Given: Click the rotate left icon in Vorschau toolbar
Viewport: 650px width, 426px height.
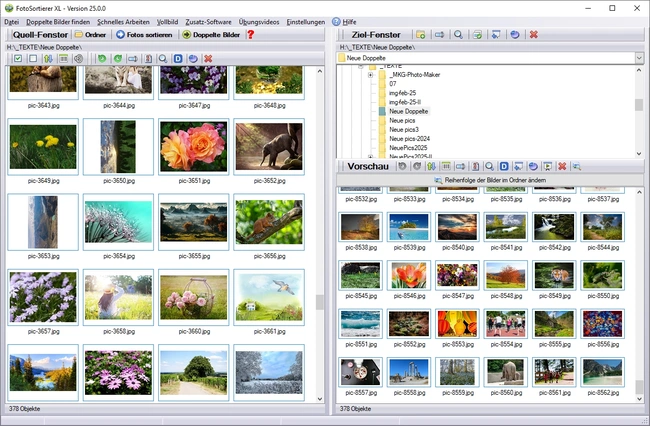Looking at the screenshot, I should pos(402,166).
